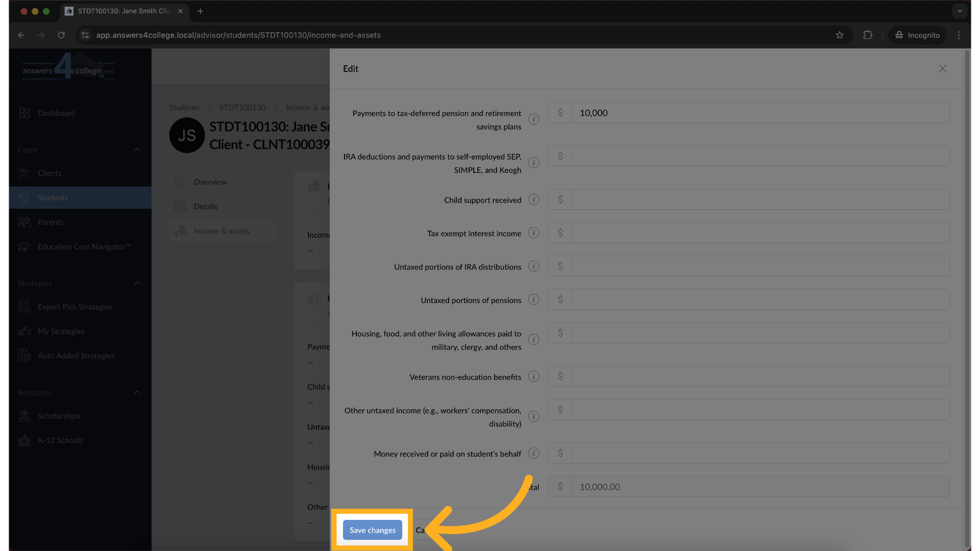Bookmark page with the star icon
This screenshot has width=980, height=551.
840,35
